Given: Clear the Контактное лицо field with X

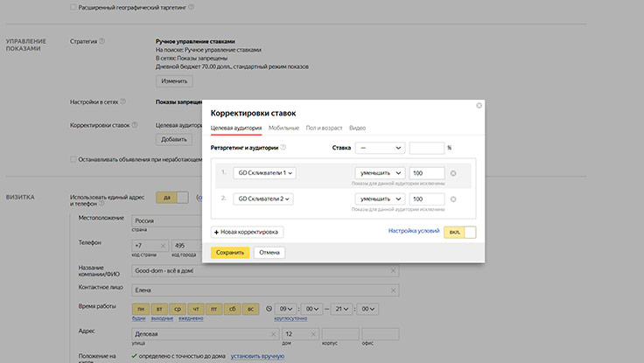Looking at the screenshot, I should click(393, 290).
